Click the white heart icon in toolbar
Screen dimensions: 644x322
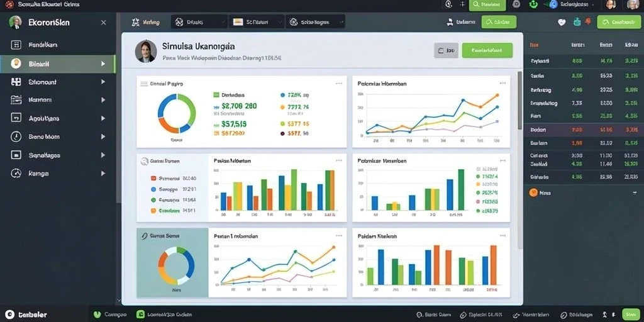[x=562, y=22]
